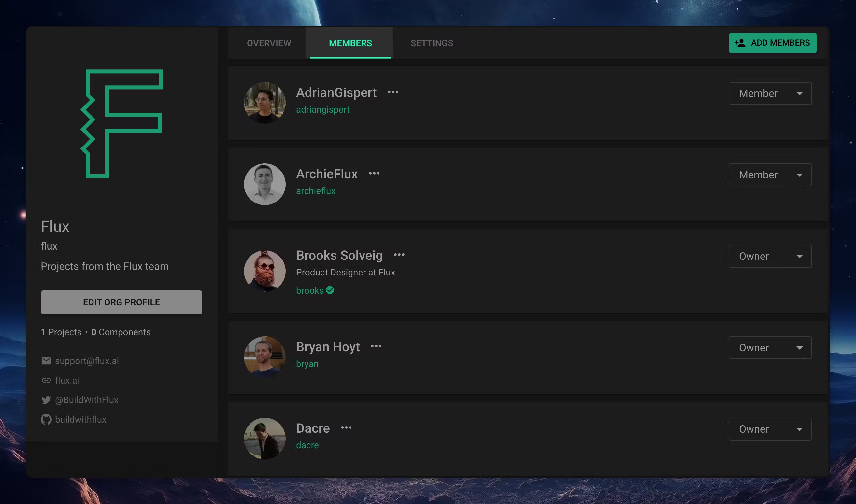Viewport: 856px width, 504px height.
Task: Open the Owner role dropdown for Brooks Solveig
Action: 770,257
